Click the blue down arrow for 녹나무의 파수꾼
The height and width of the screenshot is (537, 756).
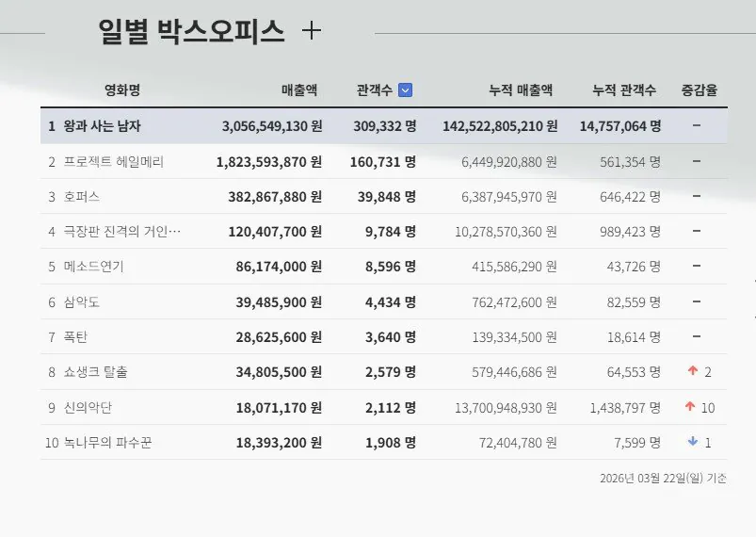(693, 442)
